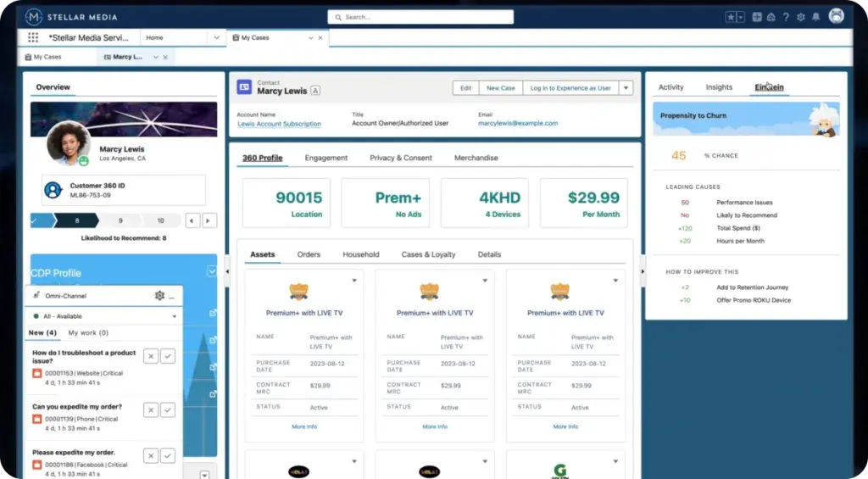Open the Help question mark icon
This screenshot has width=868, height=479.
786,17
